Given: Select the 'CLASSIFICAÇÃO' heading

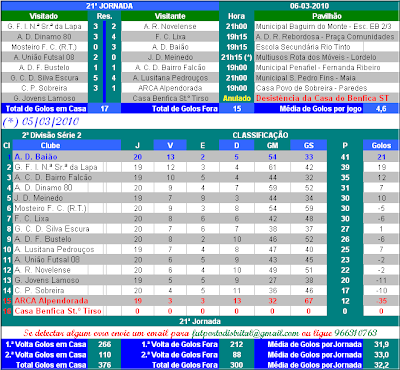Looking at the screenshot, I should tap(260, 135).
